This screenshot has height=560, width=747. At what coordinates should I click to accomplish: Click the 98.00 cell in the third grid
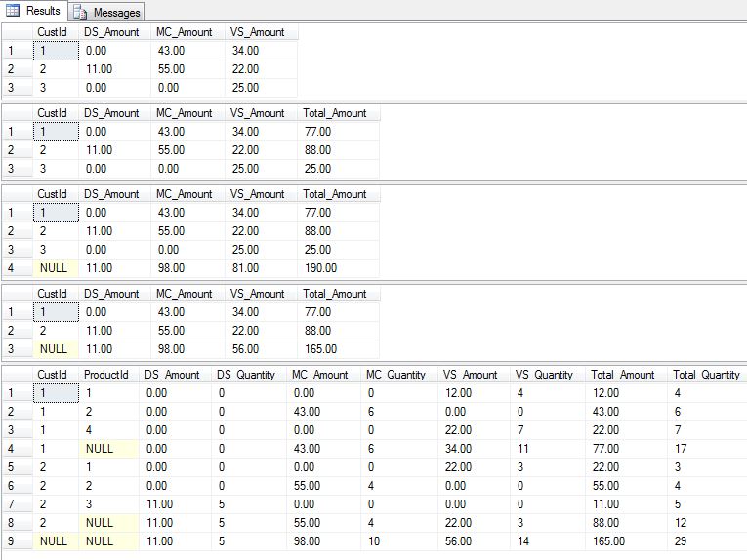click(x=187, y=268)
